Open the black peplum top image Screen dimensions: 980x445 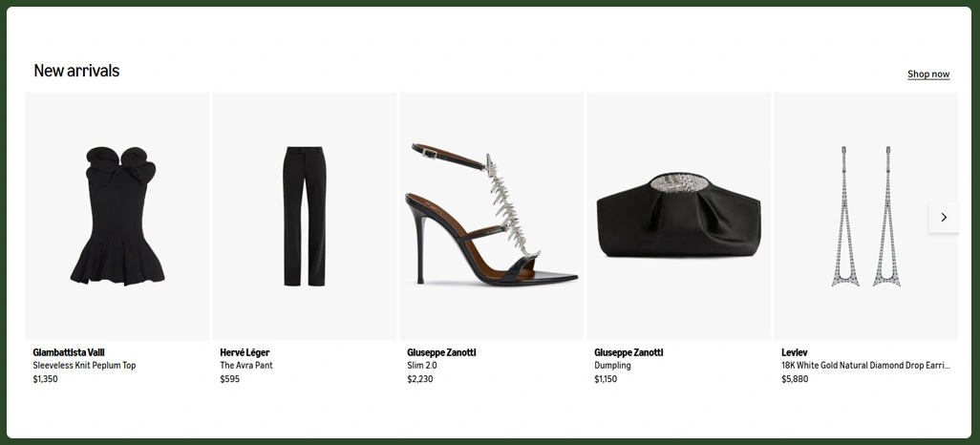tap(117, 216)
